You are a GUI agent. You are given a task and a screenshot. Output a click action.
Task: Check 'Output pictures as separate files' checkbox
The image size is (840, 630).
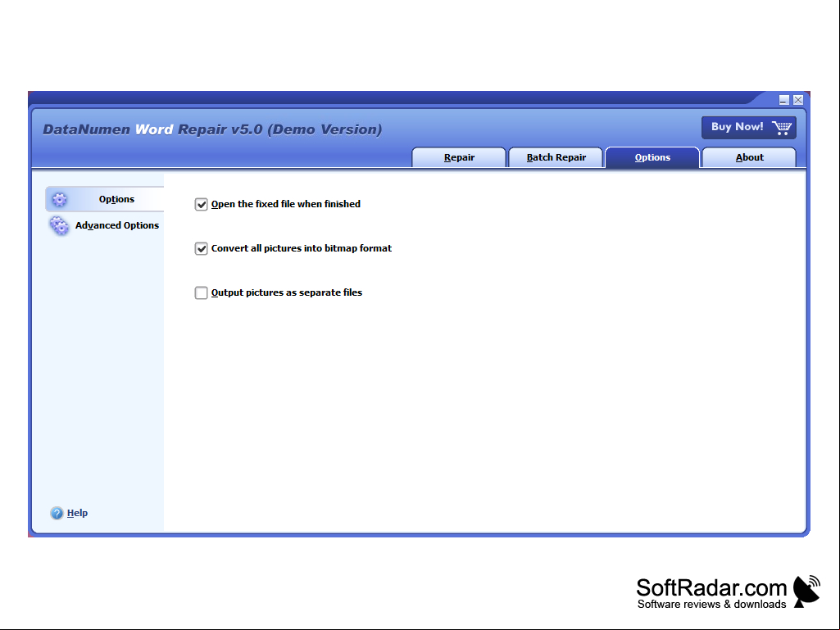tap(201, 293)
